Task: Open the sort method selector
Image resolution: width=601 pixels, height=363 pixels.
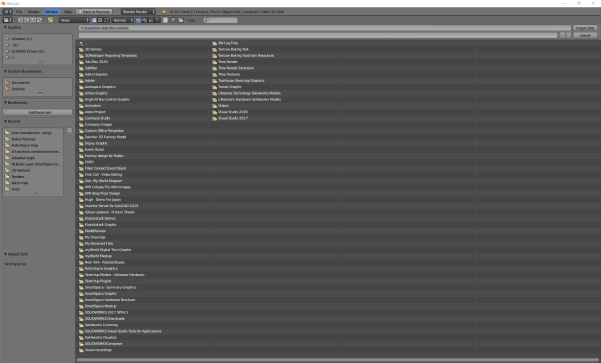Action: (148, 20)
